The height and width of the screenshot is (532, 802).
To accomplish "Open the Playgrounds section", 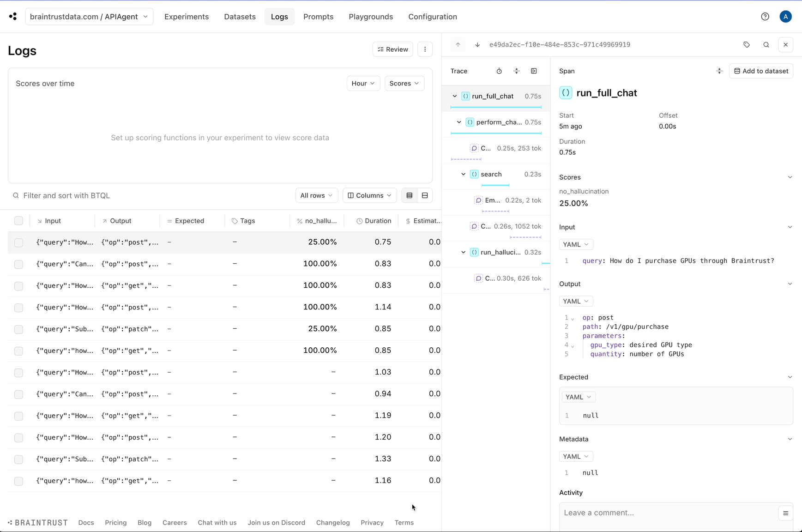I will pos(371,16).
